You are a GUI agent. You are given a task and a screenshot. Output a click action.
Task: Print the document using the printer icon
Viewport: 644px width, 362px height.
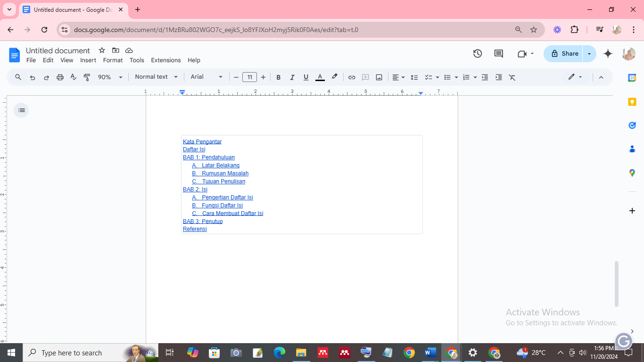click(60, 77)
